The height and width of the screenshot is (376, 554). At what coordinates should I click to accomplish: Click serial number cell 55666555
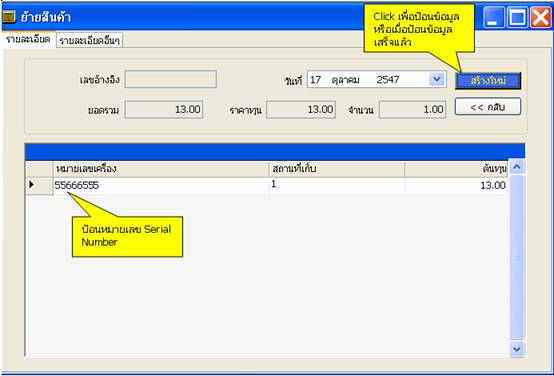click(161, 186)
